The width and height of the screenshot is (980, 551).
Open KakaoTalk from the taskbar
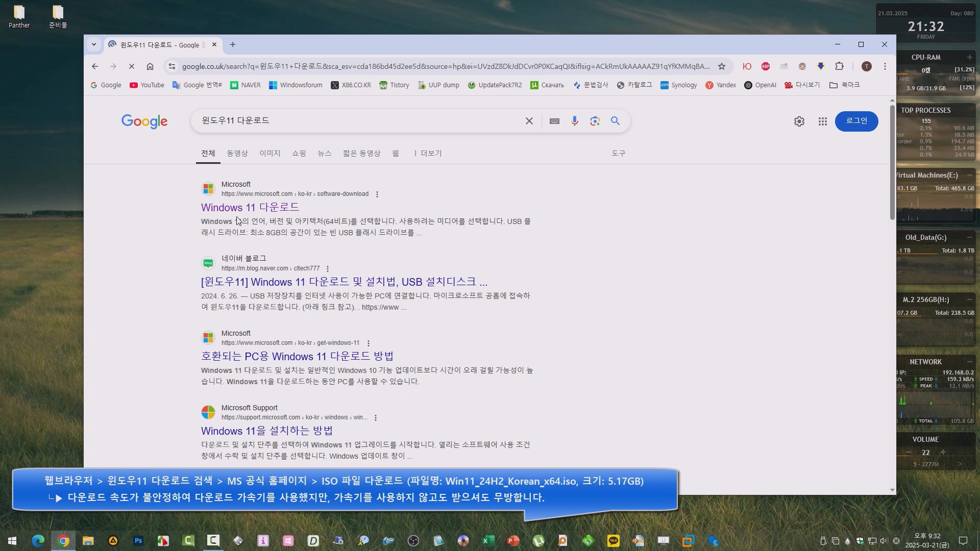click(613, 541)
